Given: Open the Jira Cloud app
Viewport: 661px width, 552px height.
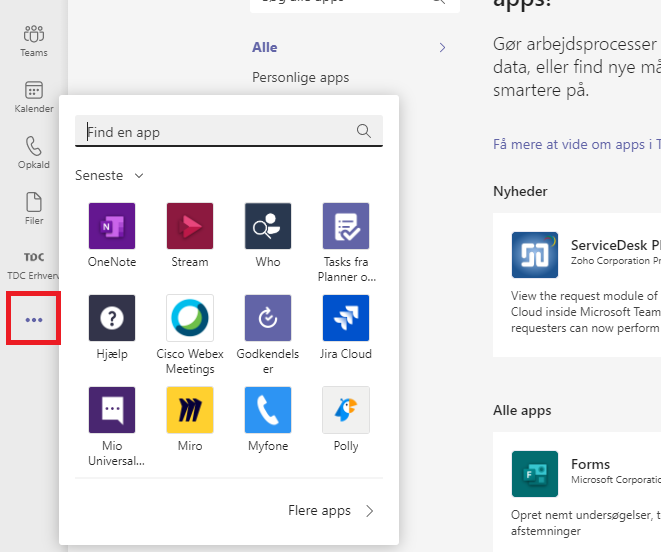Looking at the screenshot, I should pyautogui.click(x=346, y=327).
